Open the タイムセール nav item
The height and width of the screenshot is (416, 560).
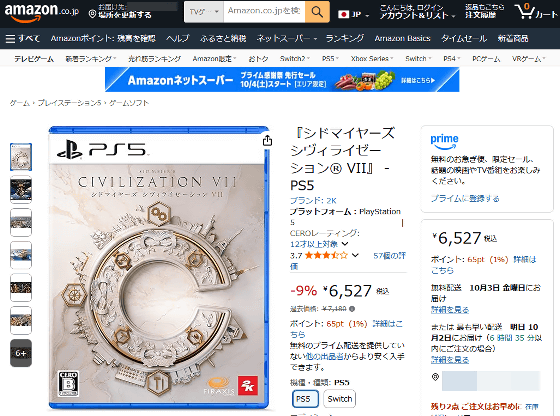[464, 38]
